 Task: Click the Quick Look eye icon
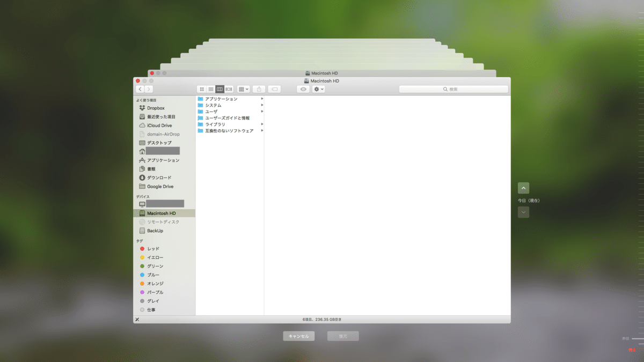point(303,89)
